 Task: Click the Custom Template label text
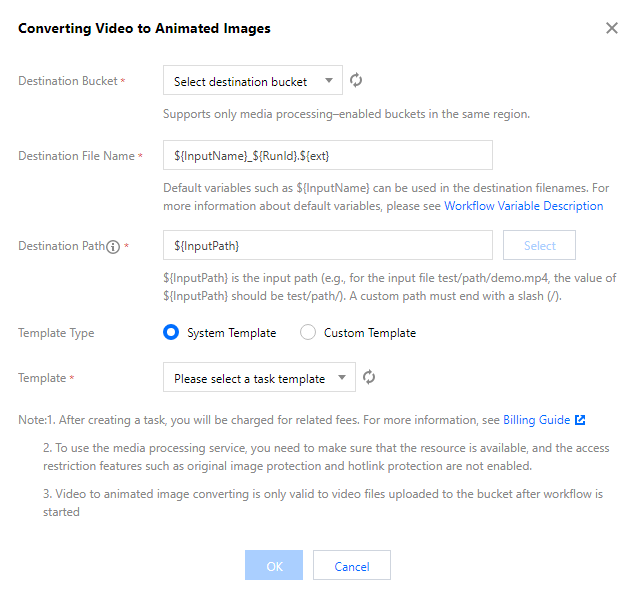(370, 333)
